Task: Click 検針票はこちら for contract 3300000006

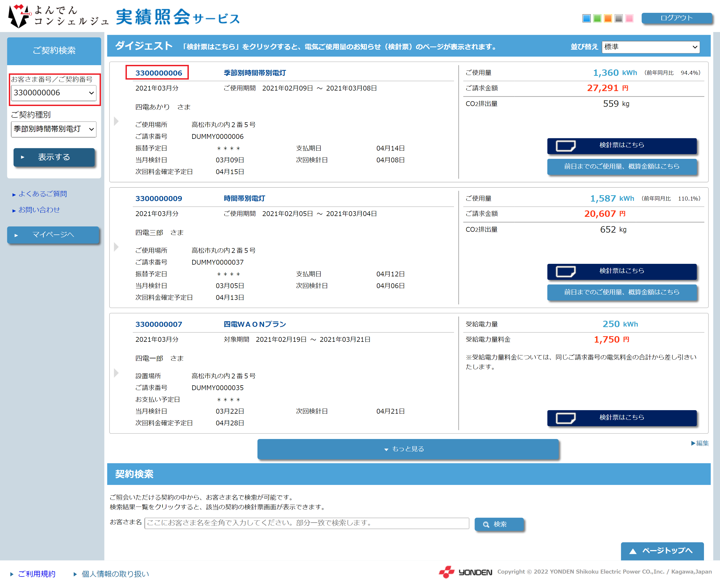Action: pos(622,146)
